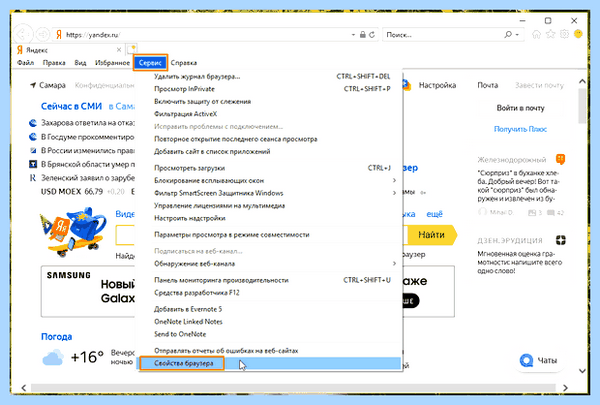Open the Сейчас в СМИ heading link
This screenshot has height=405, width=600.
tap(72, 106)
